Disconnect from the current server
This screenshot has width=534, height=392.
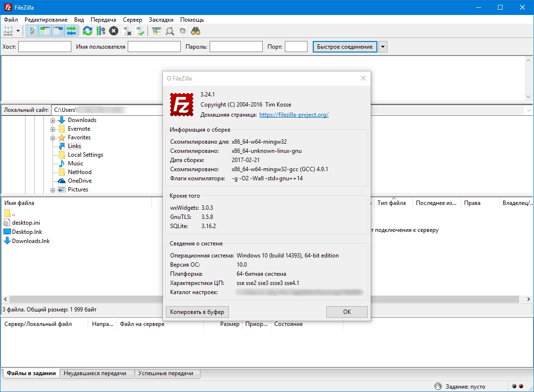tap(127, 31)
